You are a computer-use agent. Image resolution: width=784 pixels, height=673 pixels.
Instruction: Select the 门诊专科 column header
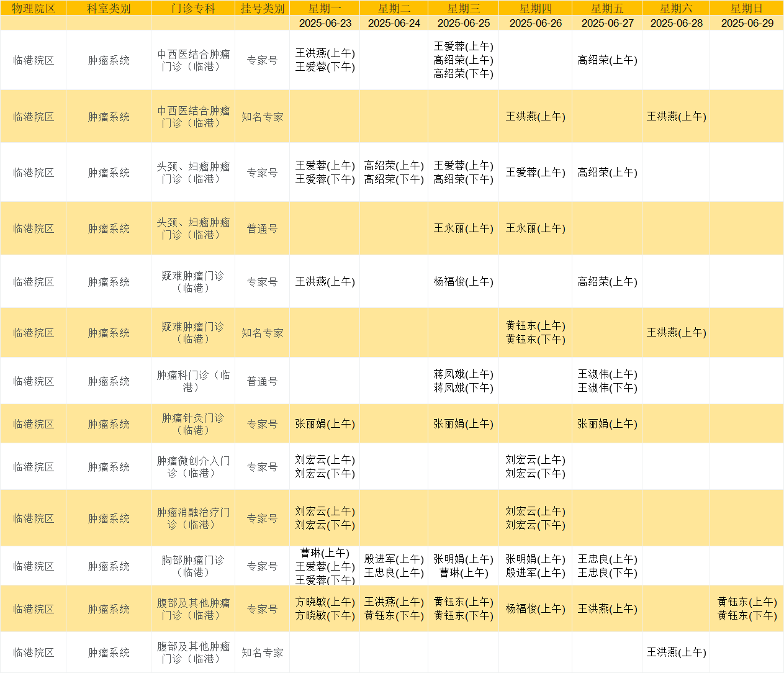[x=193, y=8]
